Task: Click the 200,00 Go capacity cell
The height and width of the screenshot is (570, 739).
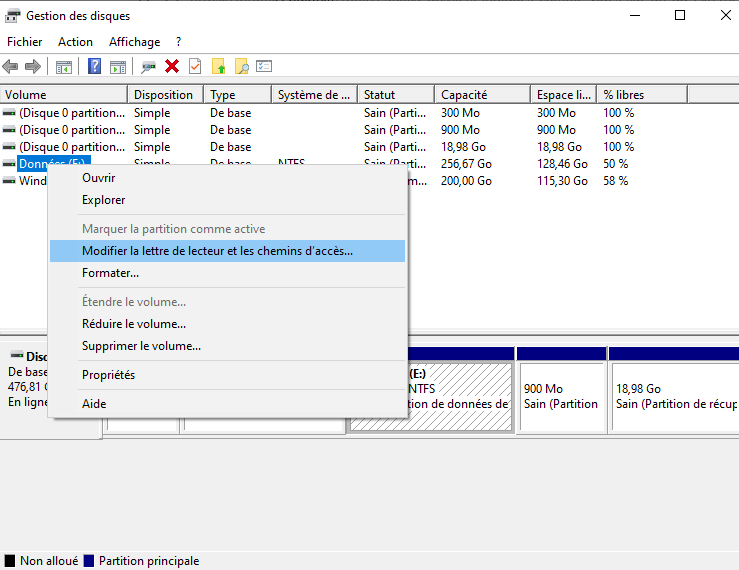Action: (x=466, y=181)
